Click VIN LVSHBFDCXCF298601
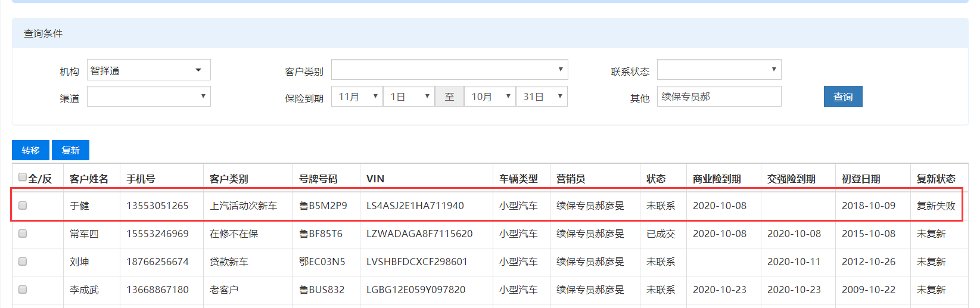 coord(417,262)
